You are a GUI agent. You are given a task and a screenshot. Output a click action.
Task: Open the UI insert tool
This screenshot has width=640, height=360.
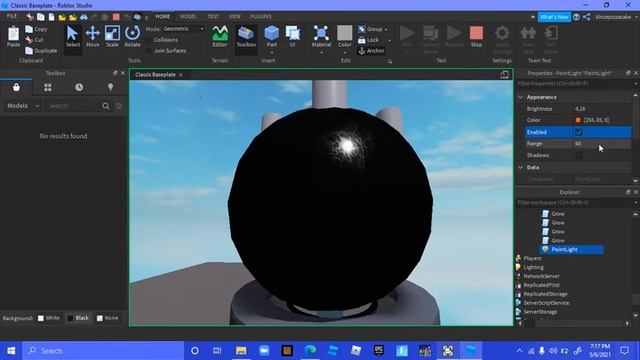[293, 37]
